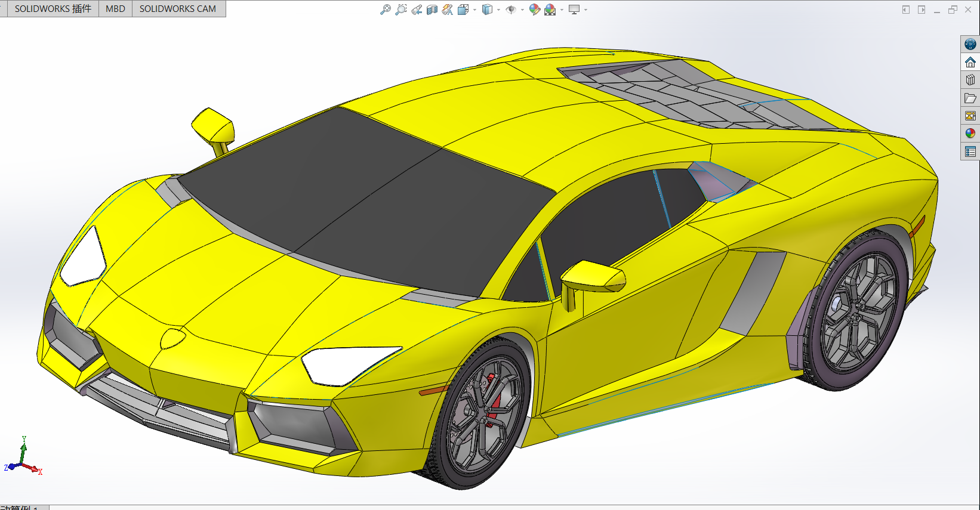Select the Zoom to Area tool
980x510 pixels.
401,10
